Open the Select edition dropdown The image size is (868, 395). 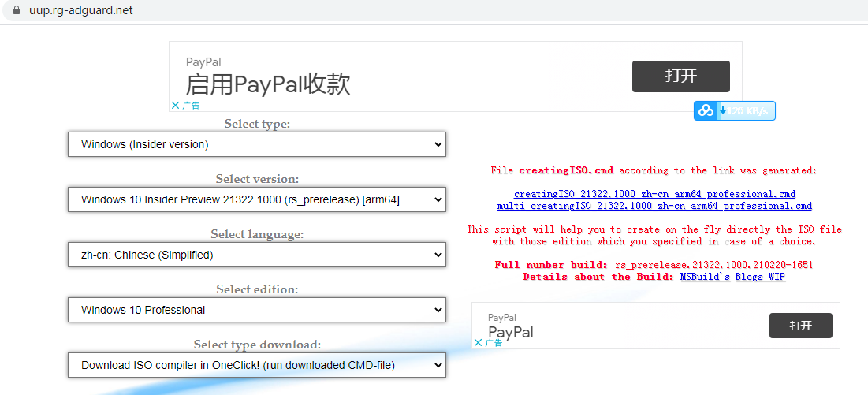click(x=257, y=310)
